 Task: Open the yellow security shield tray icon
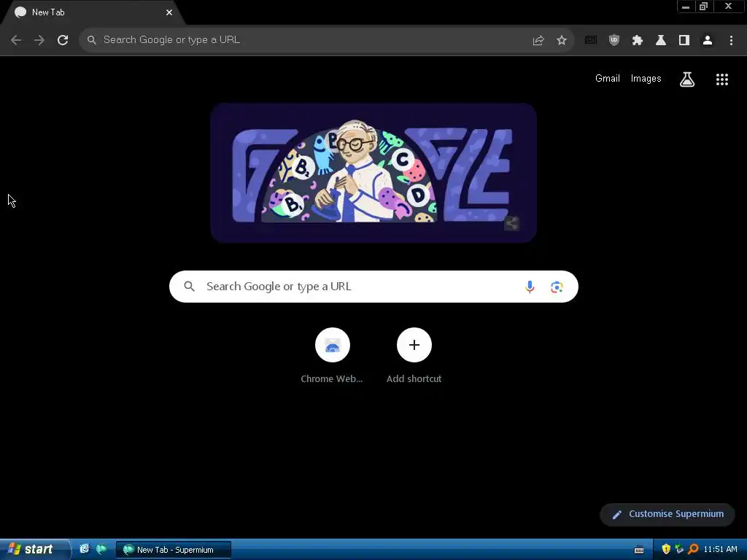[x=666, y=549]
